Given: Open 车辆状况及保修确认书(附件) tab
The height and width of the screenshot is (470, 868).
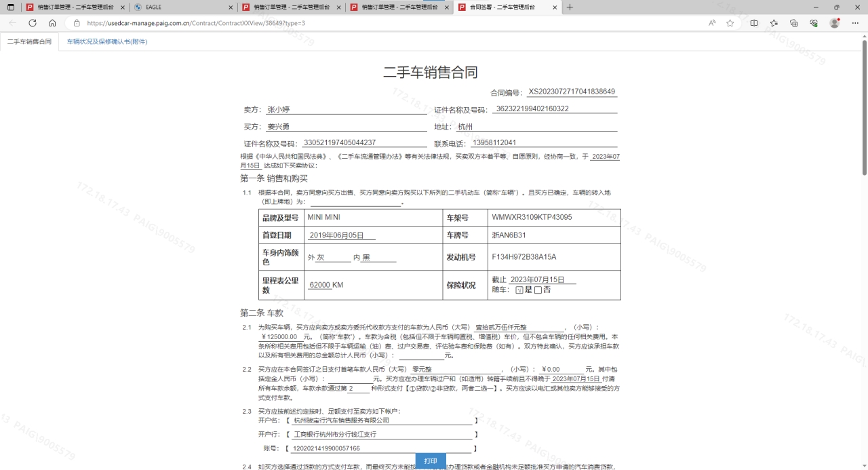Looking at the screenshot, I should tap(107, 41).
